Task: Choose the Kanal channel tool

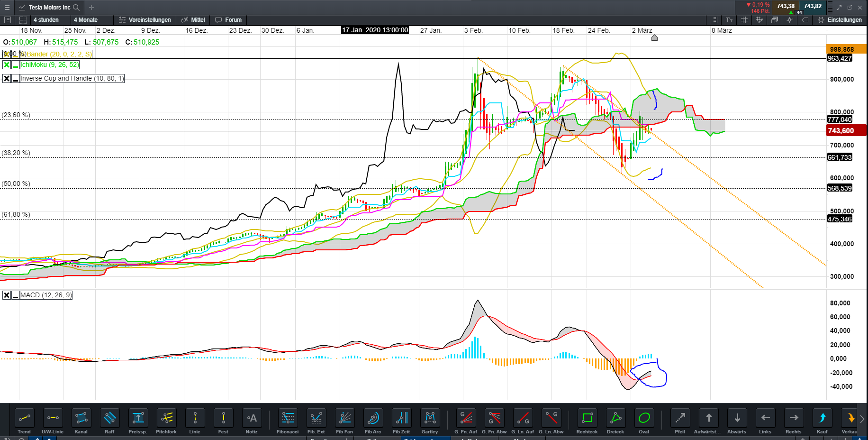Action: point(81,421)
